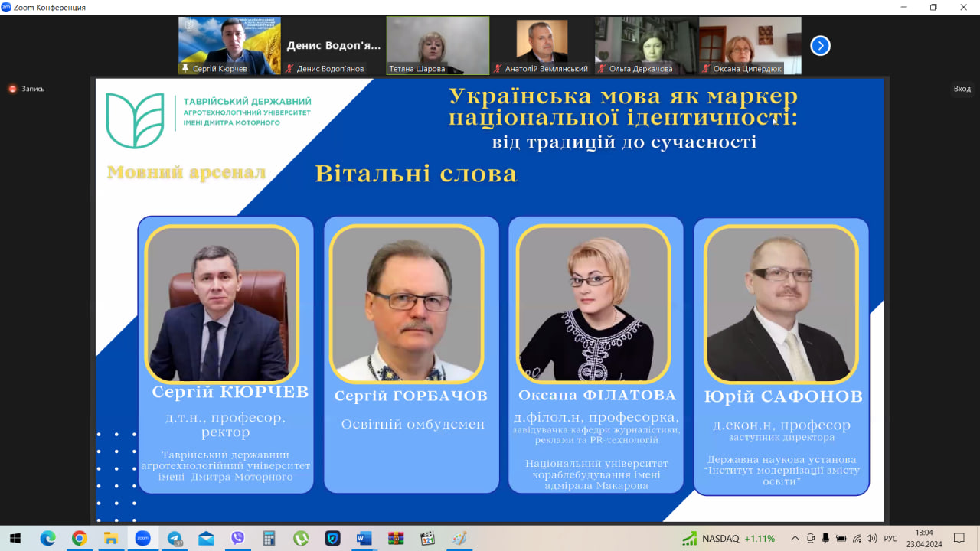
Task: Select Тетяна Шарова's video thumbnail
Action: (x=438, y=45)
